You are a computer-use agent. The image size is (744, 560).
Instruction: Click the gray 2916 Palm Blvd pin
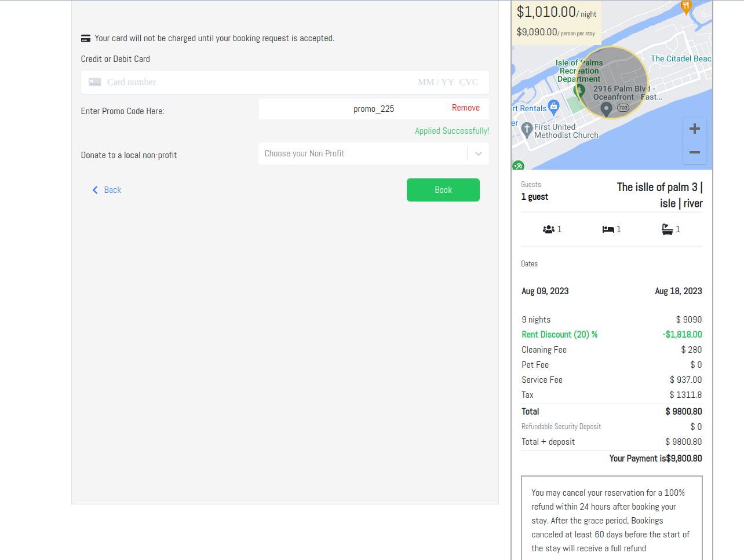pyautogui.click(x=606, y=109)
